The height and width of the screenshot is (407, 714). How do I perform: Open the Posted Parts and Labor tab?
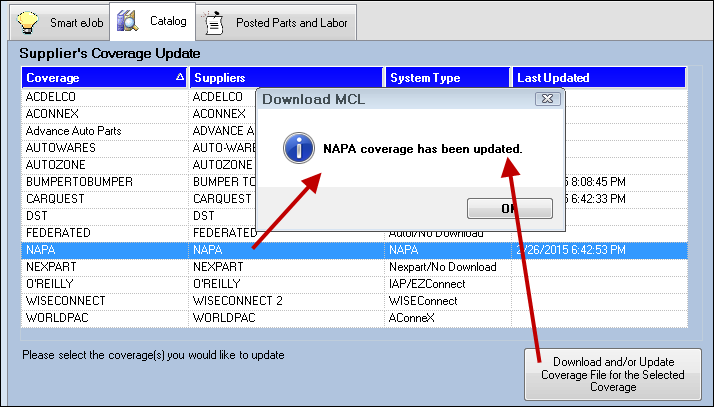click(x=276, y=23)
